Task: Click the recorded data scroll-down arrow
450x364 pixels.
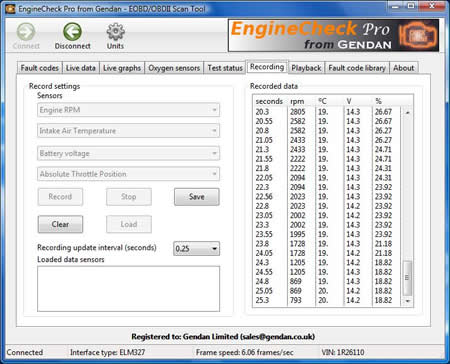Action: click(407, 301)
